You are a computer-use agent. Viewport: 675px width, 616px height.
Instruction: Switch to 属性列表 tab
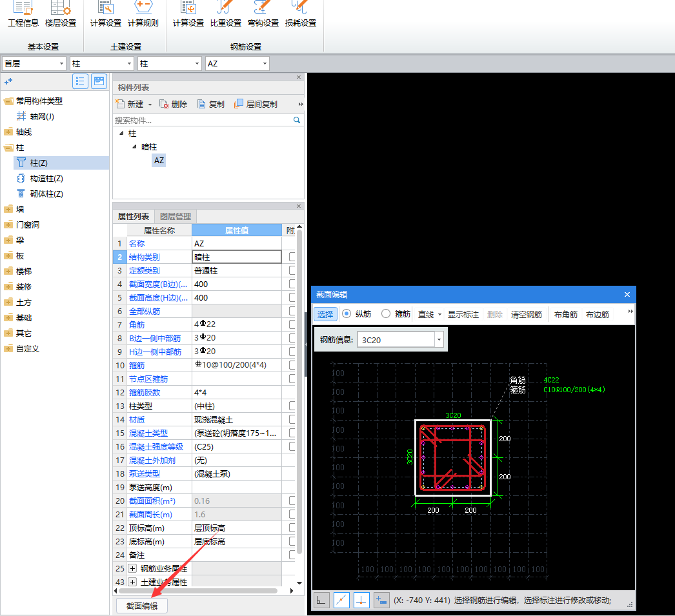(134, 216)
